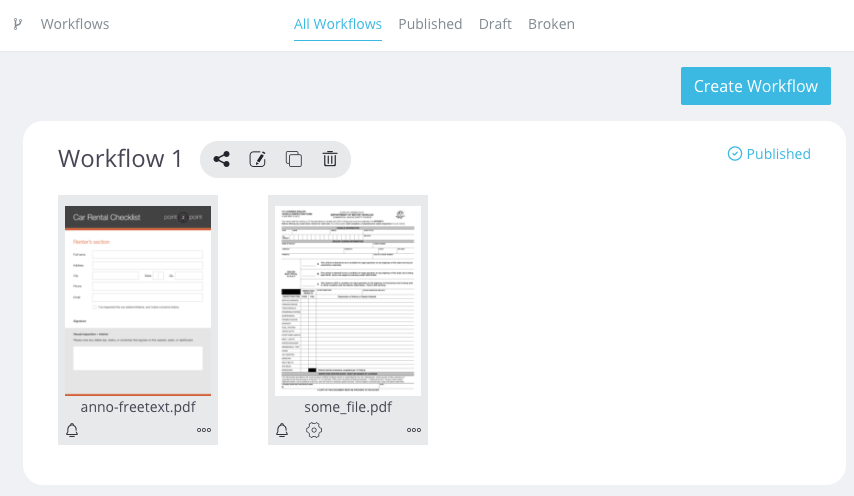Switch to the Published tab

(x=430, y=24)
